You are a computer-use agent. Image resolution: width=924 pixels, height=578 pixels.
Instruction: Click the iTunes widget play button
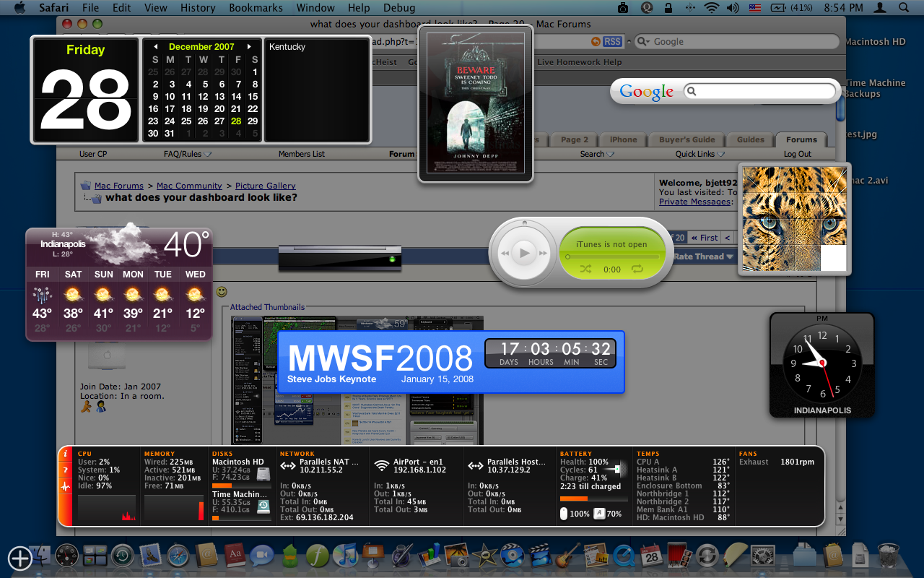[x=525, y=252]
